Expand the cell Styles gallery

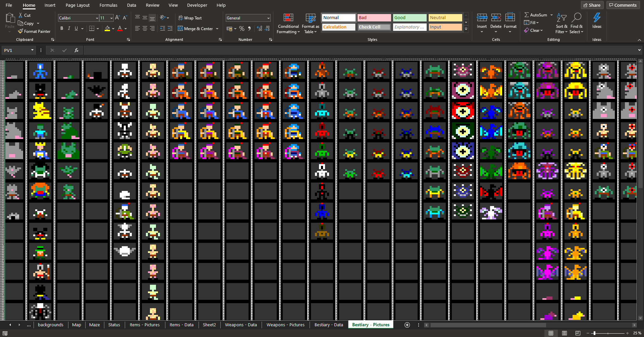(x=466, y=29)
